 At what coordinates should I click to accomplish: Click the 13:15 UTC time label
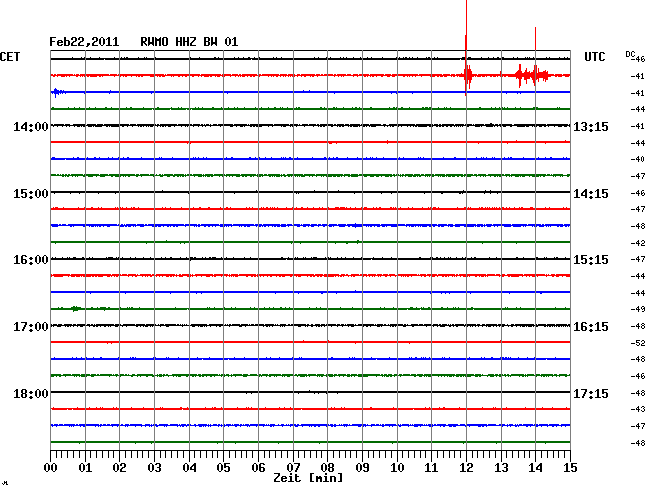[x=591, y=126]
